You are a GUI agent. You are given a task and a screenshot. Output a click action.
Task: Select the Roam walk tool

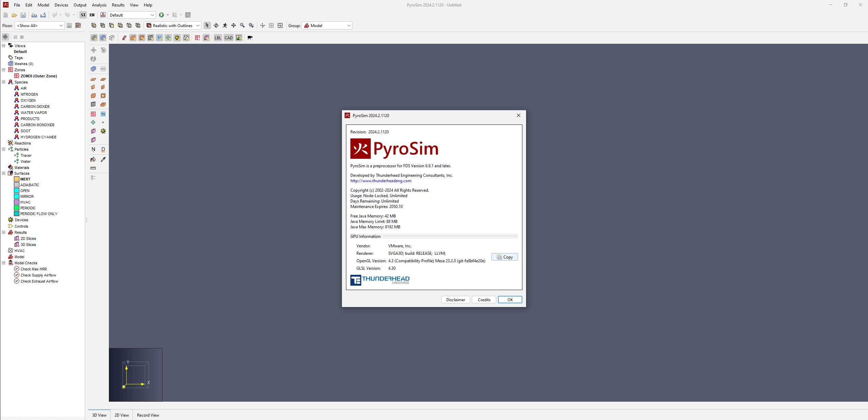pos(225,25)
